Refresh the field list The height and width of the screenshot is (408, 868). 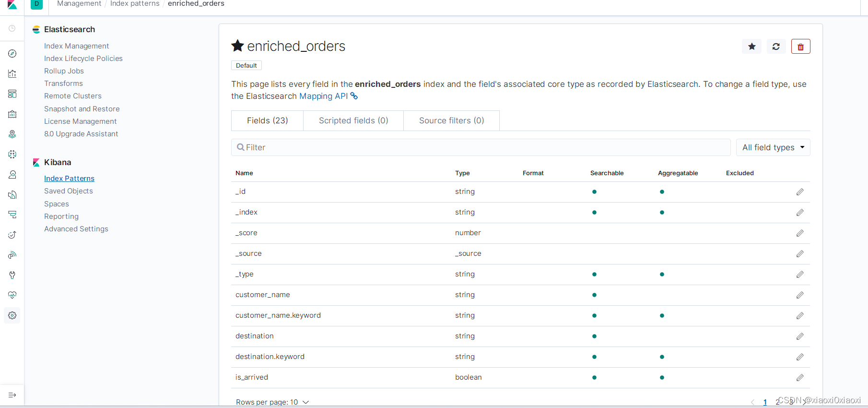click(x=776, y=47)
